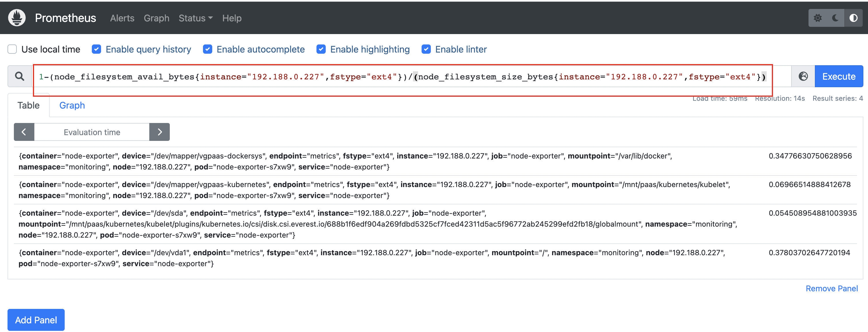The width and height of the screenshot is (868, 332).
Task: Click the Remove Panel link
Action: pyautogui.click(x=831, y=288)
